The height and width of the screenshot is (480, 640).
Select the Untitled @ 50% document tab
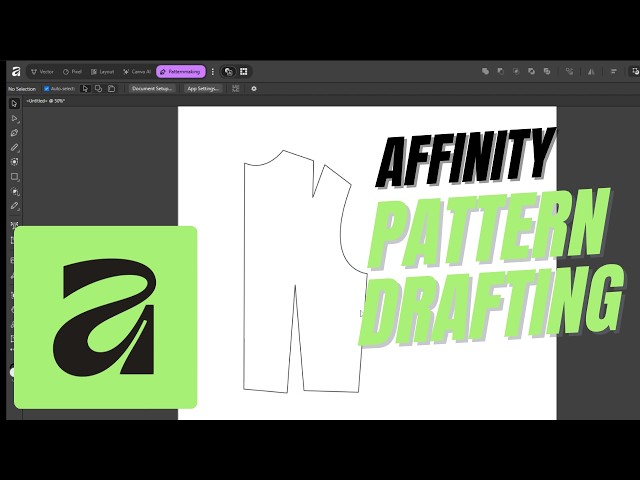coord(46,101)
